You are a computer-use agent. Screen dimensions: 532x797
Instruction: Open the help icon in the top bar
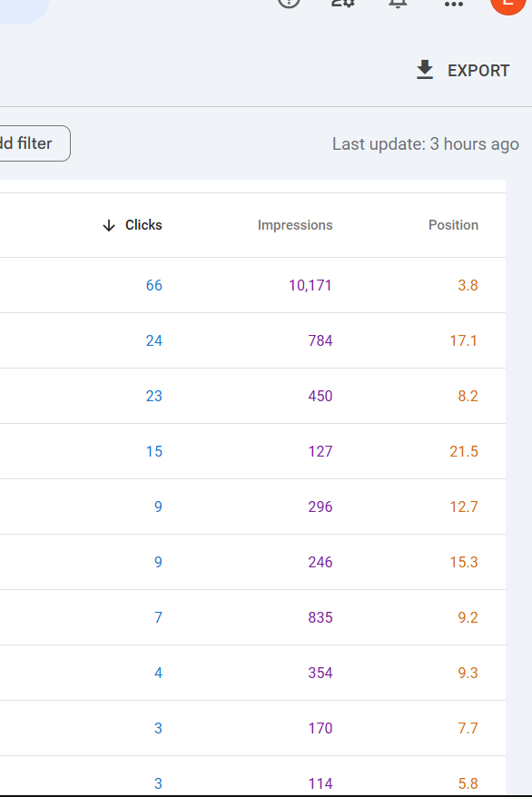pos(288,4)
